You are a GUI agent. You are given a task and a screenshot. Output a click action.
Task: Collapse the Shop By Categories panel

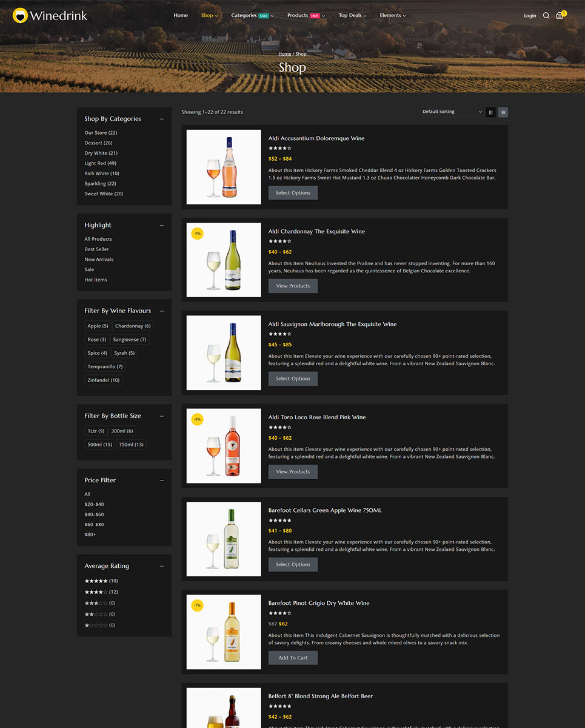pos(162,119)
